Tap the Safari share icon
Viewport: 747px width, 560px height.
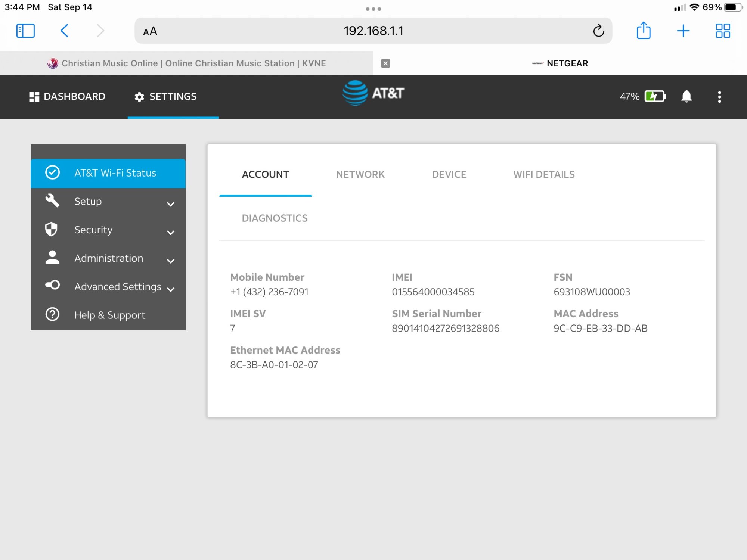(643, 31)
